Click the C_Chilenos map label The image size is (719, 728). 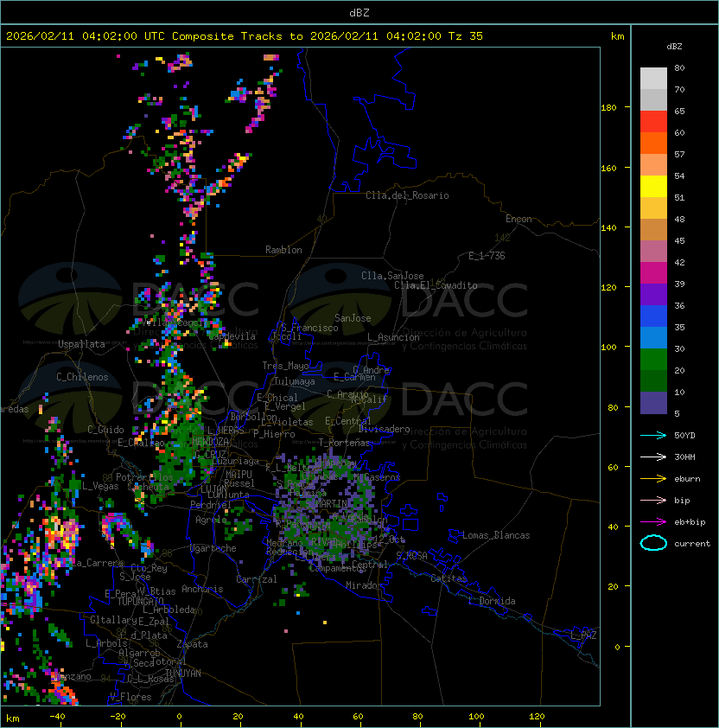pyautogui.click(x=82, y=377)
